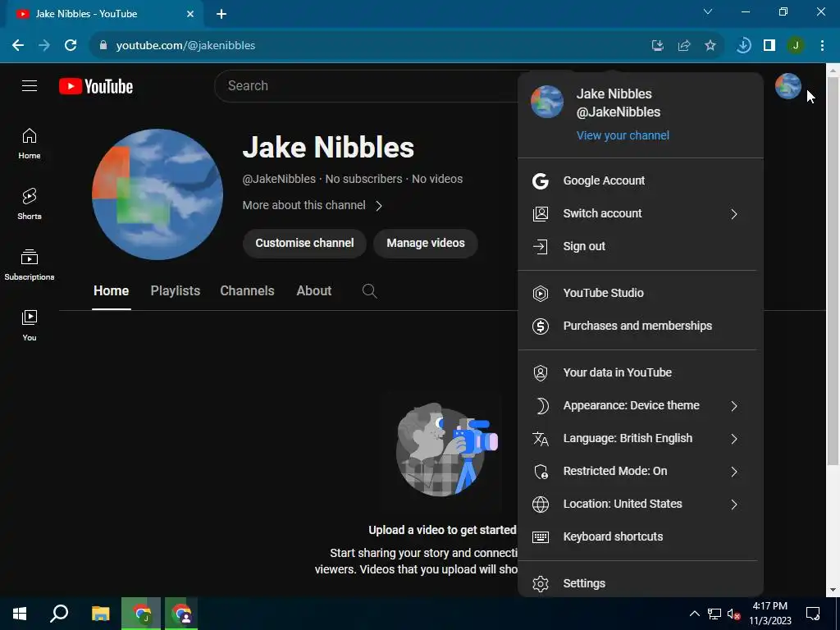840x630 pixels.
Task: Choose Sign out from the menu
Action: [x=640, y=246]
